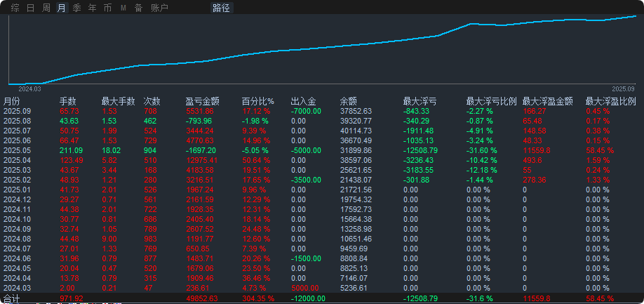Click the profit value 12975.41

point(201,160)
